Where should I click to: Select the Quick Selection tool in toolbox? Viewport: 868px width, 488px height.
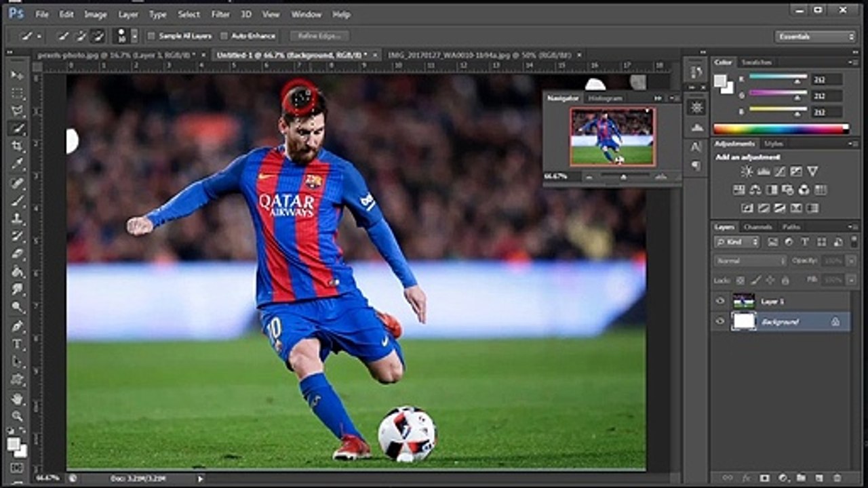[x=18, y=129]
